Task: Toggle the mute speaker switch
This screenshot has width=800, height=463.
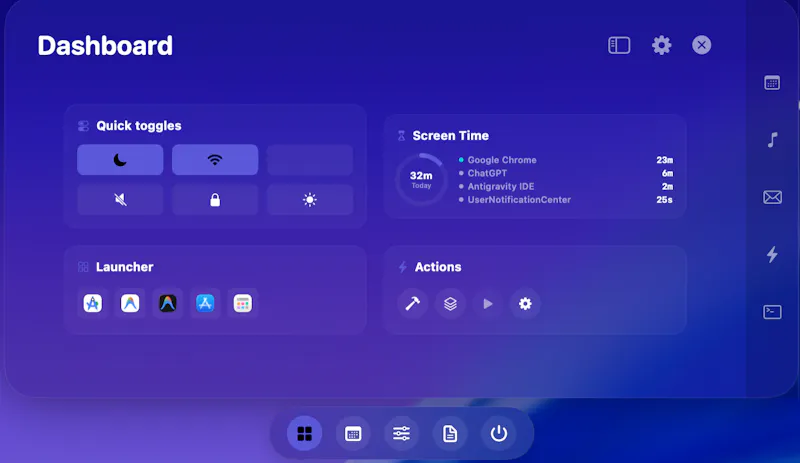Action: pyautogui.click(x=120, y=200)
